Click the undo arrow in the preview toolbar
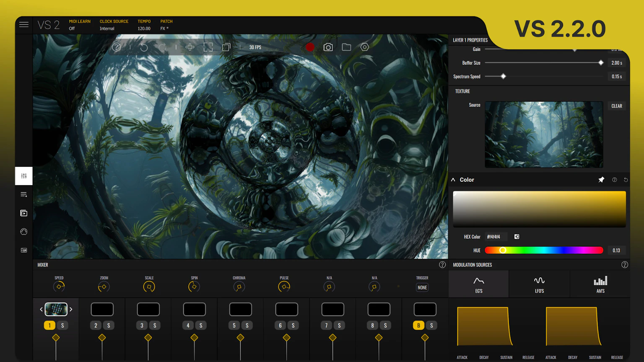Image resolution: width=644 pixels, height=362 pixels. (144, 47)
